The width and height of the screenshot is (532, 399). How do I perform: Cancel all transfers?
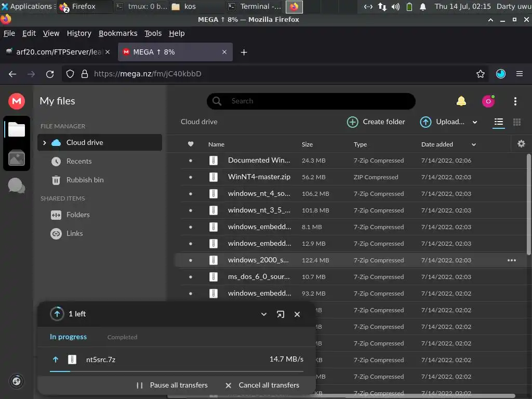(x=262, y=385)
